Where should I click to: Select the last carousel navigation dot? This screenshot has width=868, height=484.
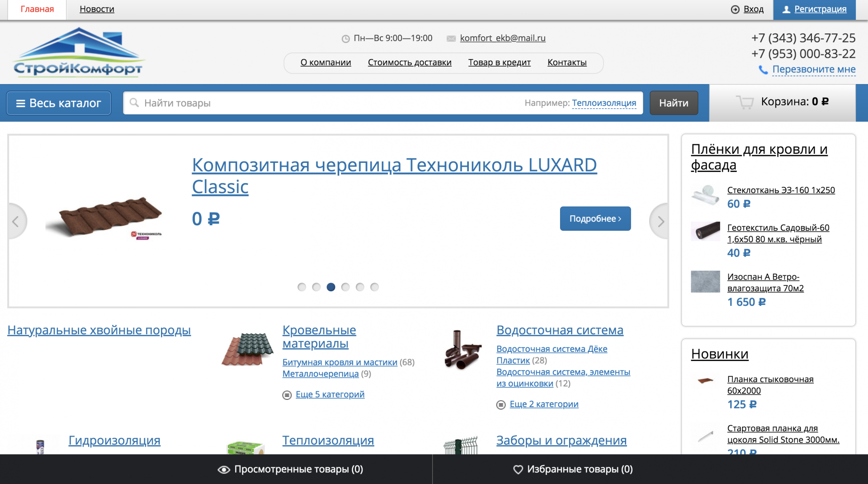pyautogui.click(x=374, y=287)
